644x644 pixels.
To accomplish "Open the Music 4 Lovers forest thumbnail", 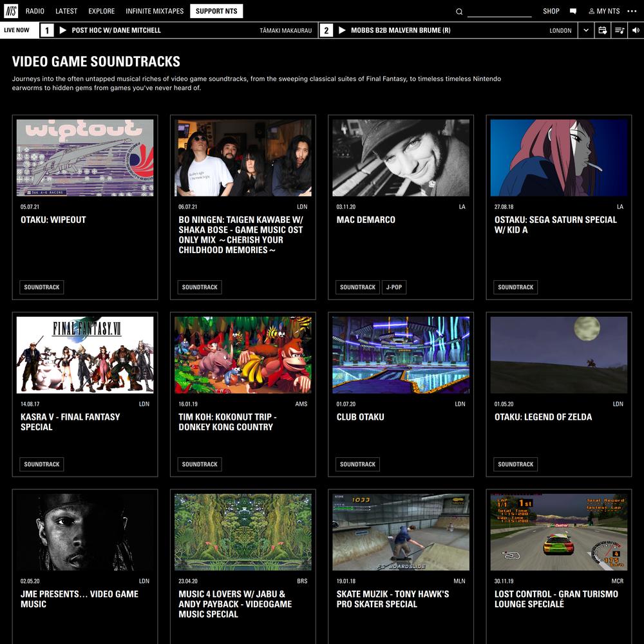I will click(243, 533).
